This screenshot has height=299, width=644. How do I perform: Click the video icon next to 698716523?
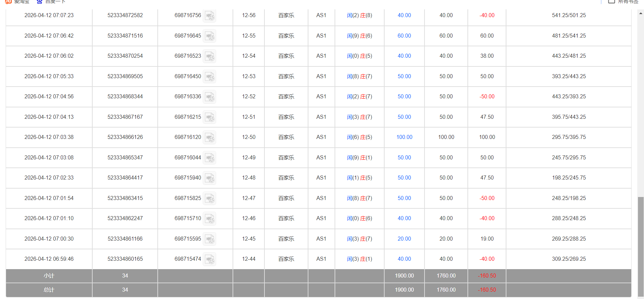(210, 56)
